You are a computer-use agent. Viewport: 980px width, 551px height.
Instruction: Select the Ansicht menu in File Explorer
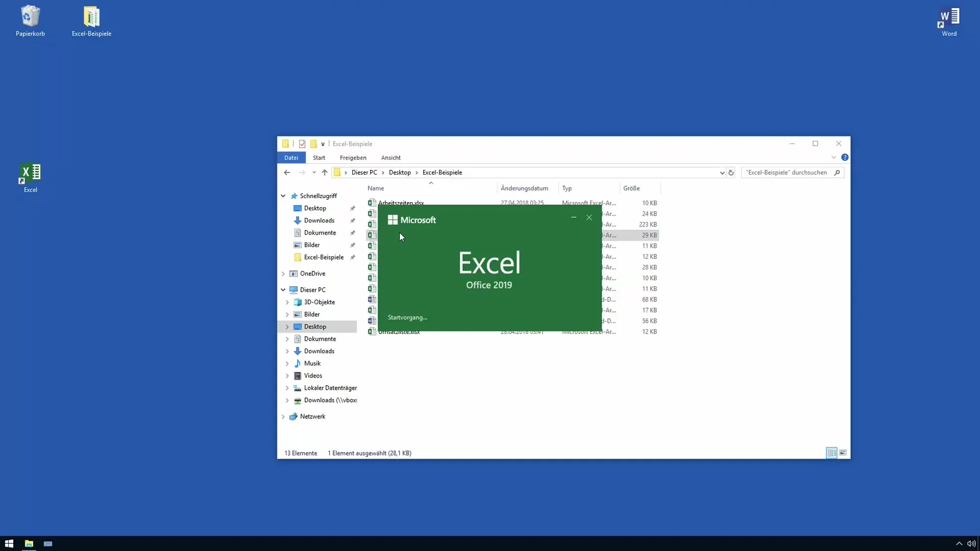[390, 158]
